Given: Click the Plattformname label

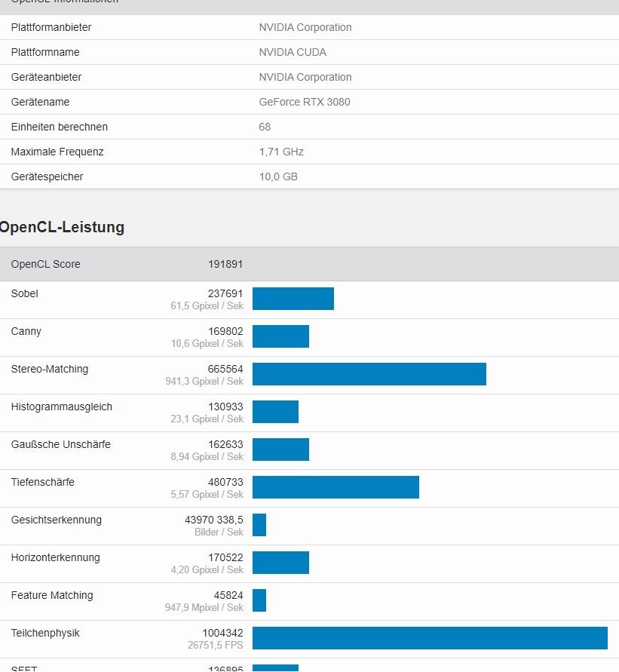Looking at the screenshot, I should [45, 52].
